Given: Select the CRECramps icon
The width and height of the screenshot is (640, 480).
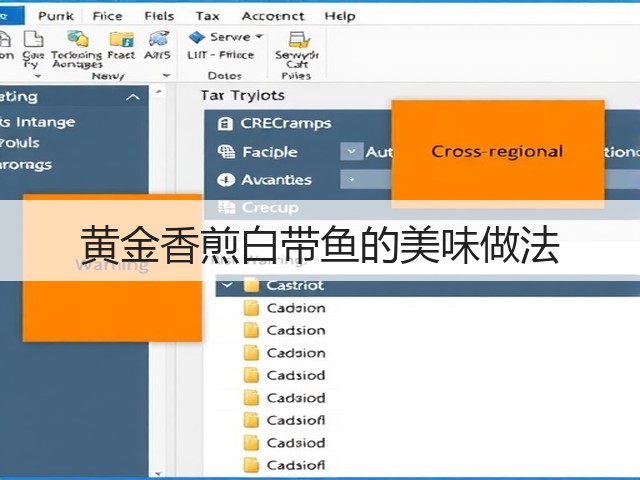Looking at the screenshot, I should [x=225, y=123].
